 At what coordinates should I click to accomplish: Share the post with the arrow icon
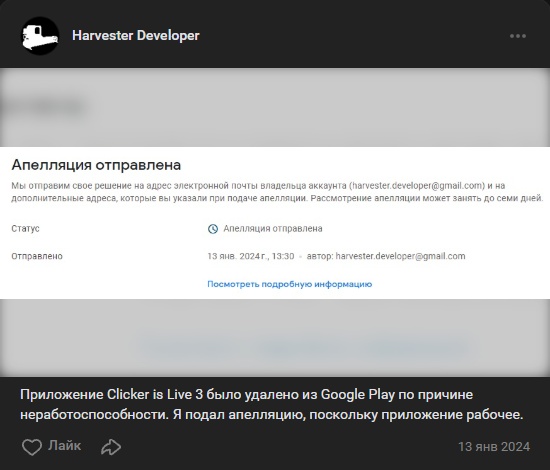click(111, 447)
